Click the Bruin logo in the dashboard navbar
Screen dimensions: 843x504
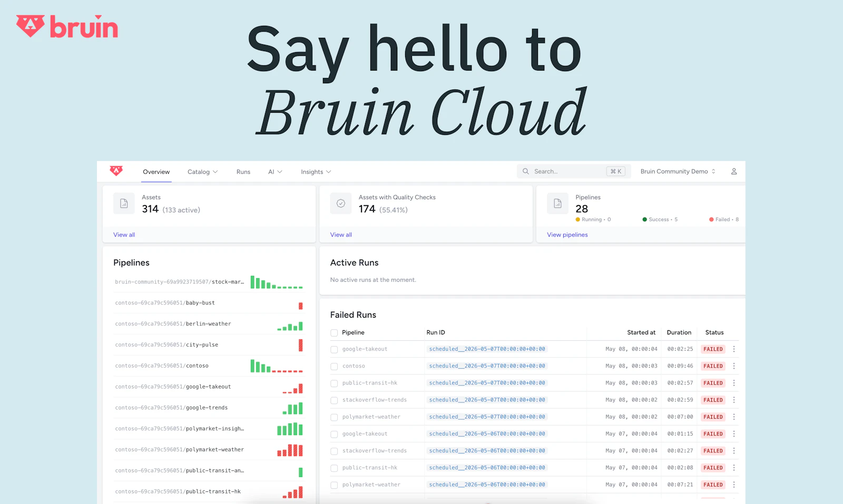(x=116, y=171)
